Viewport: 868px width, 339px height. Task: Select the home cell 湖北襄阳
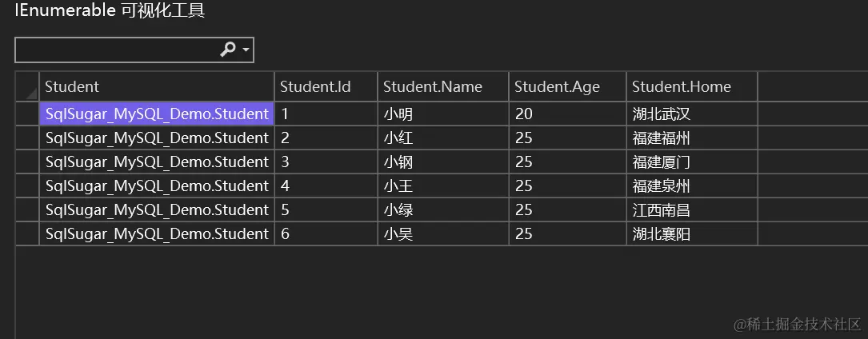coord(692,234)
